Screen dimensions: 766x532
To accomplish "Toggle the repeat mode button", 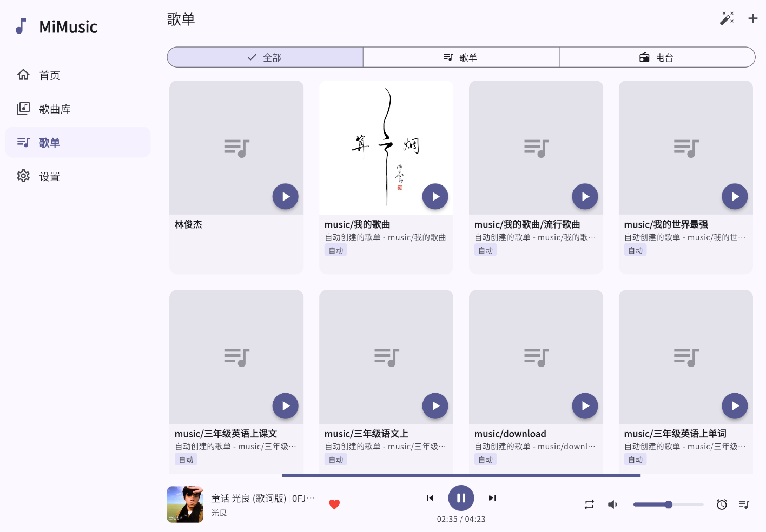I will (x=589, y=504).
